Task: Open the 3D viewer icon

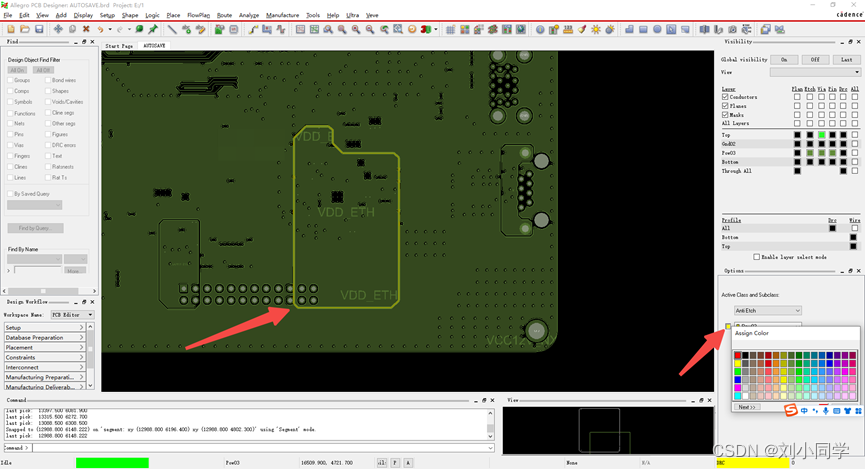Action: (x=427, y=29)
